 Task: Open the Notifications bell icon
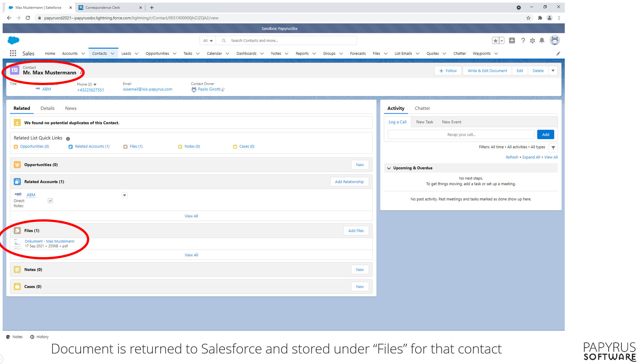coord(542,40)
